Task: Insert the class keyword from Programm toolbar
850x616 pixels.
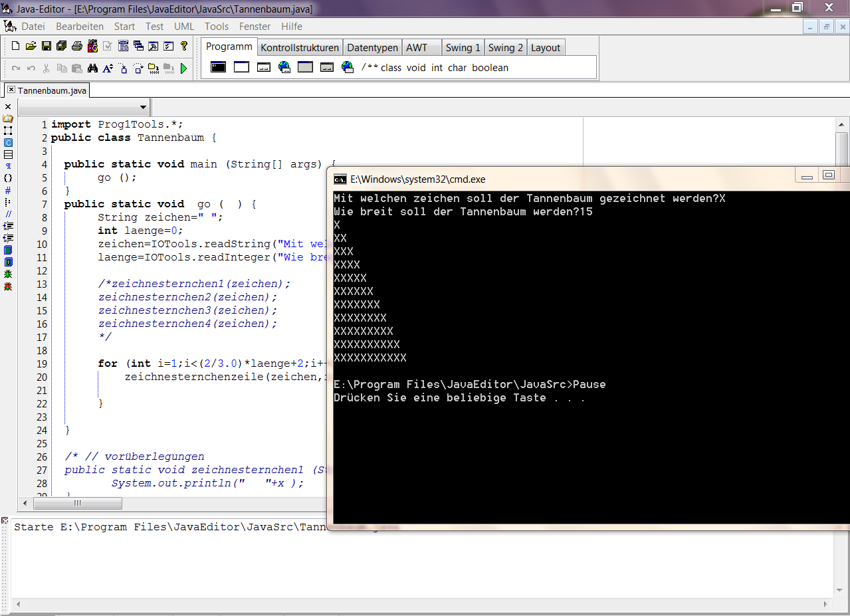Action: click(x=391, y=68)
